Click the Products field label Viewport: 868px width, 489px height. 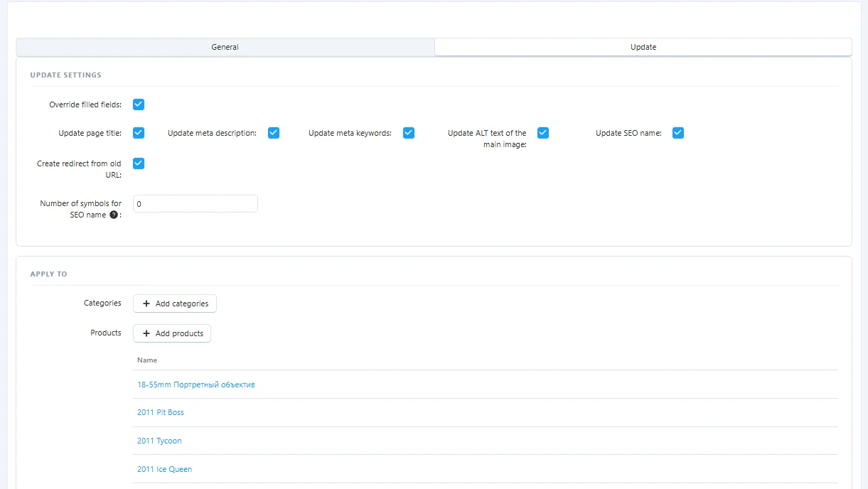click(106, 333)
